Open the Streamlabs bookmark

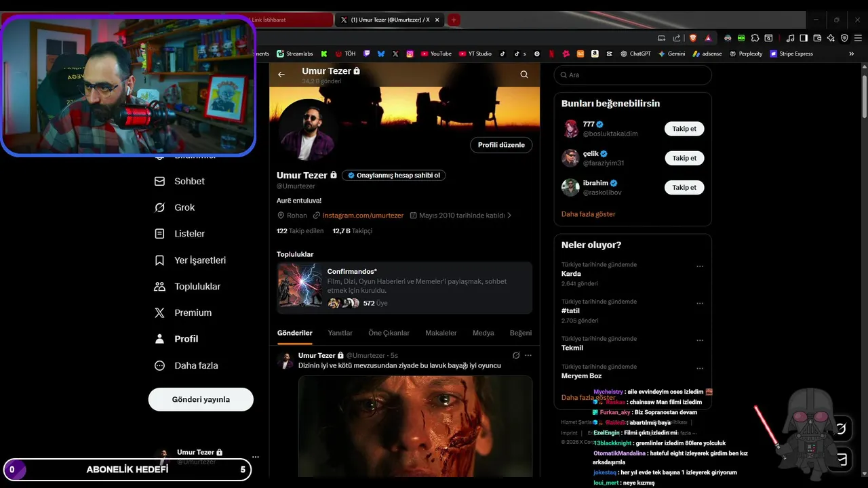tap(294, 54)
